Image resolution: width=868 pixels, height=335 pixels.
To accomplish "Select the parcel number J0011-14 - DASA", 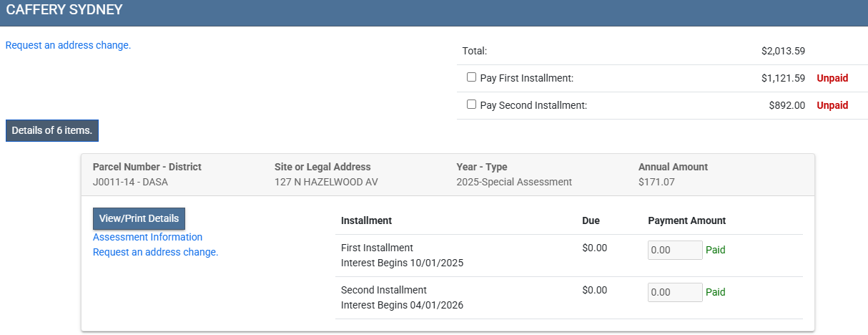I will click(x=130, y=182).
